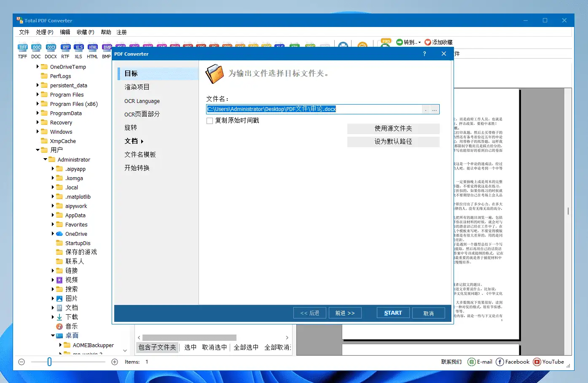Open the 文件 menu
The width and height of the screenshot is (588, 383).
click(x=24, y=32)
